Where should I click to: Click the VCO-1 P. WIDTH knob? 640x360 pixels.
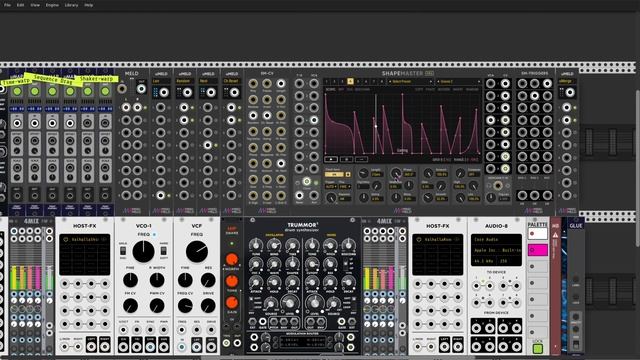coord(157,280)
